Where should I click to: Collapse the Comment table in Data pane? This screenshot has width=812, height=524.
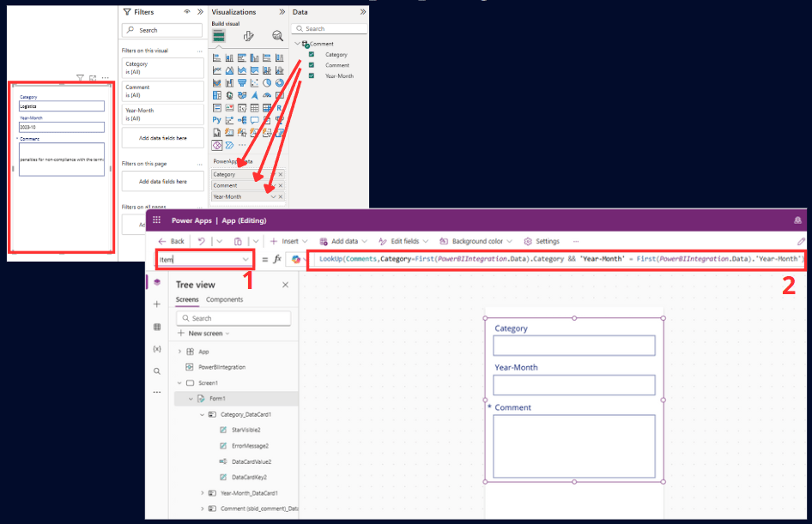pos(297,44)
